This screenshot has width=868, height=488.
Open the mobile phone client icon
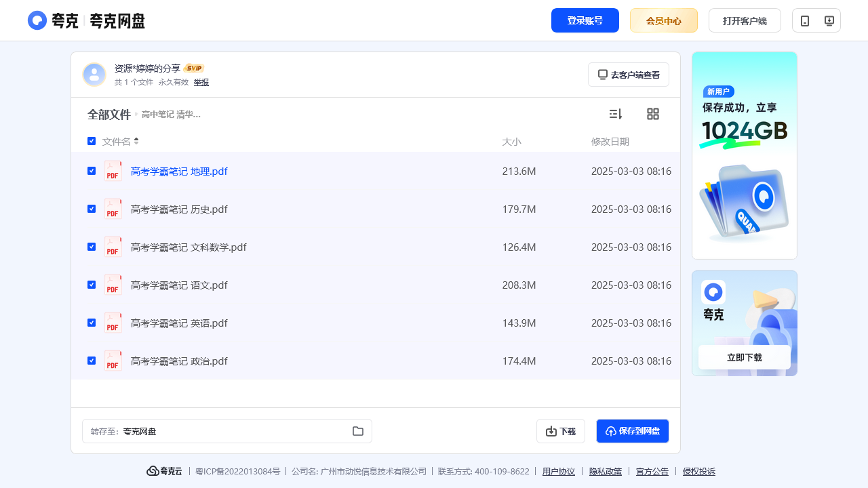(x=805, y=21)
